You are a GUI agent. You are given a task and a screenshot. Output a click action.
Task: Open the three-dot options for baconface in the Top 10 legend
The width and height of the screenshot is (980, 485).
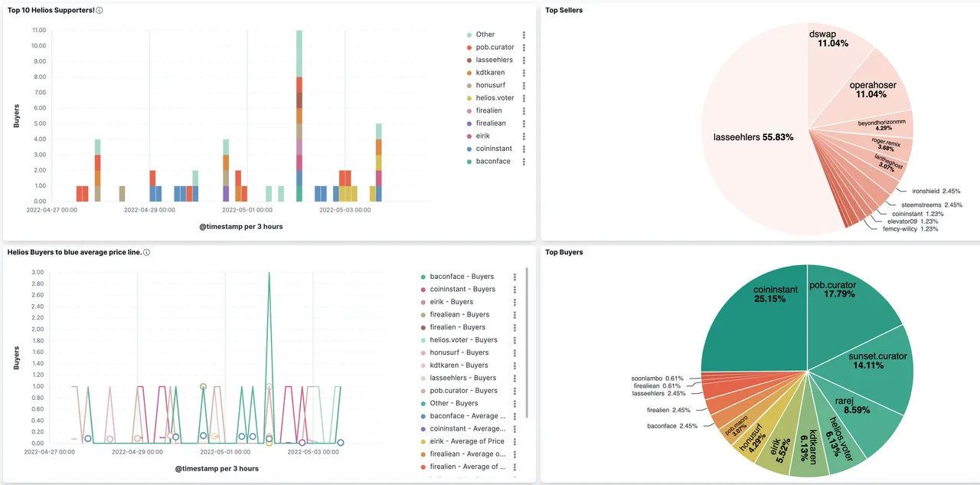[524, 161]
